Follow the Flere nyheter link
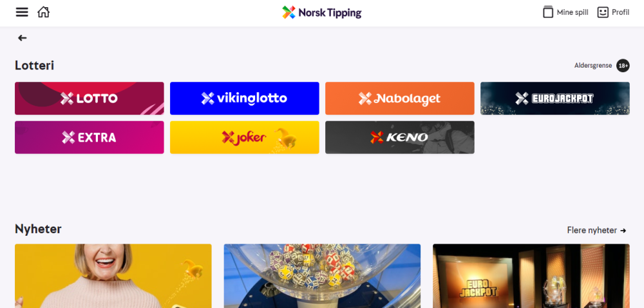This screenshot has height=308, width=644. click(x=597, y=231)
